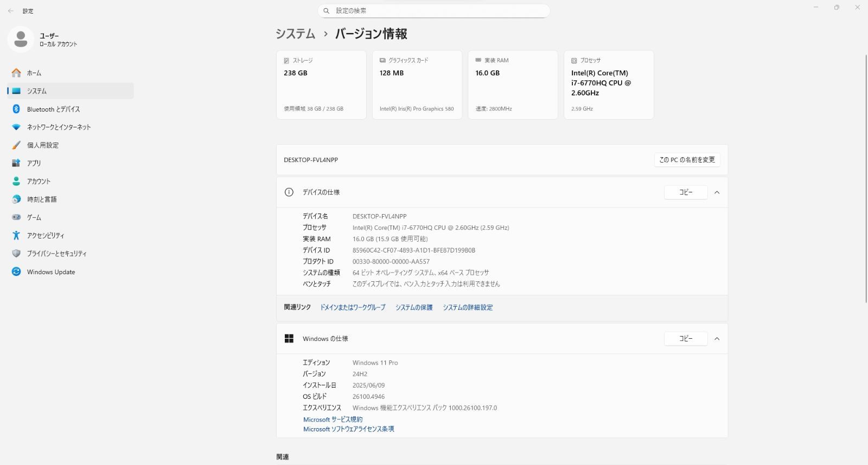Click the graphics card icon
Image resolution: width=868 pixels, height=465 pixels.
pyautogui.click(x=382, y=60)
